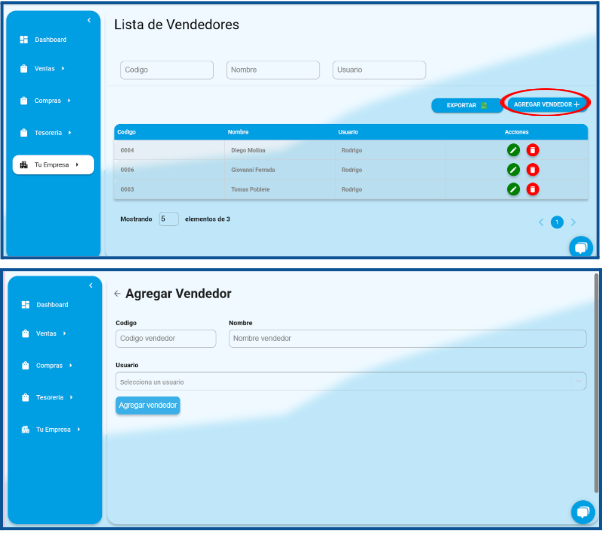This screenshot has width=604, height=534.
Task: Click the red delete icon for Diego Molina
Action: pyautogui.click(x=533, y=150)
